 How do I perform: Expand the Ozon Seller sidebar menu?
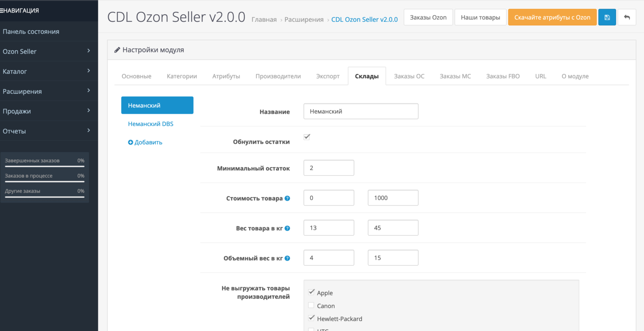point(49,51)
